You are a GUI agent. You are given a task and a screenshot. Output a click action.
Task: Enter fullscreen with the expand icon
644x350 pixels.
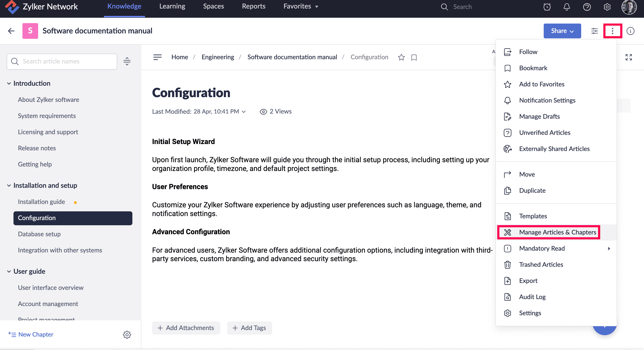629,57
